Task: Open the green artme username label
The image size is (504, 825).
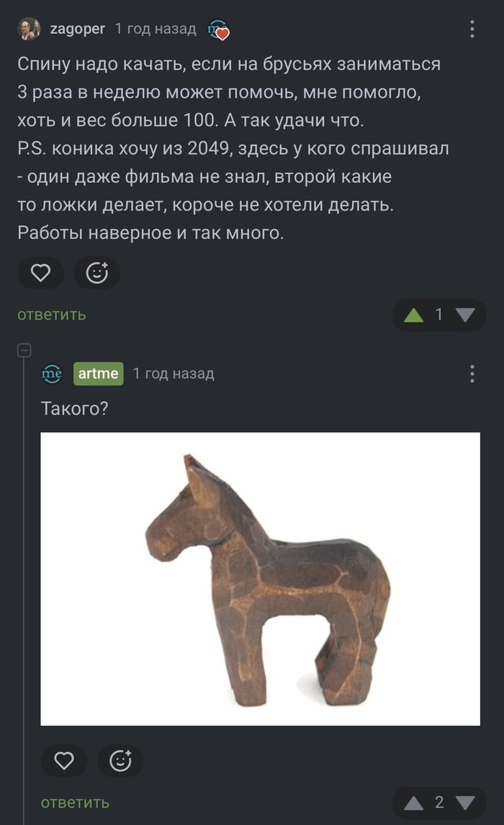Action: coord(99,374)
